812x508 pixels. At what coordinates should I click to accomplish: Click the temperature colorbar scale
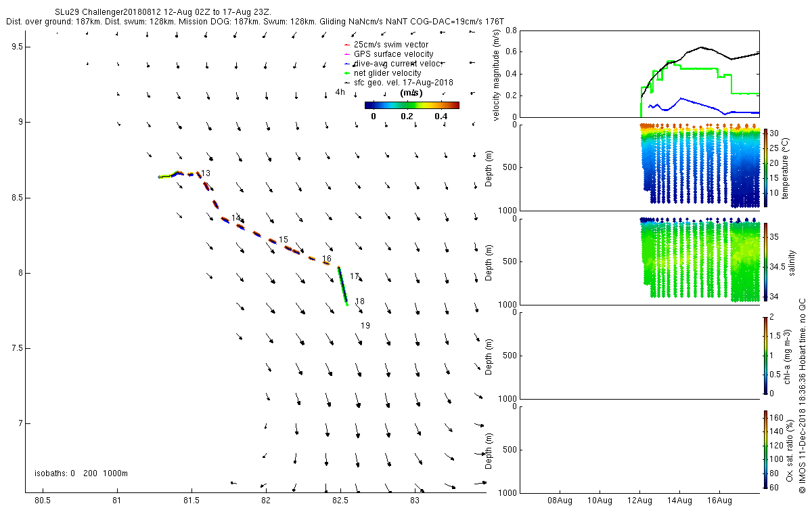[x=765, y=168]
